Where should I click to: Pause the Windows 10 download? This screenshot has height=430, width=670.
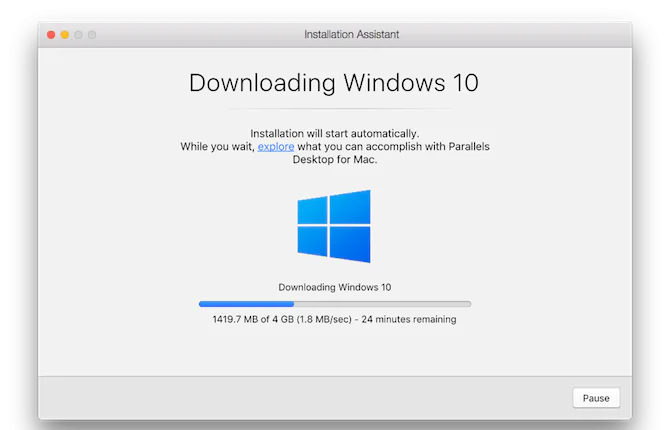(x=596, y=398)
